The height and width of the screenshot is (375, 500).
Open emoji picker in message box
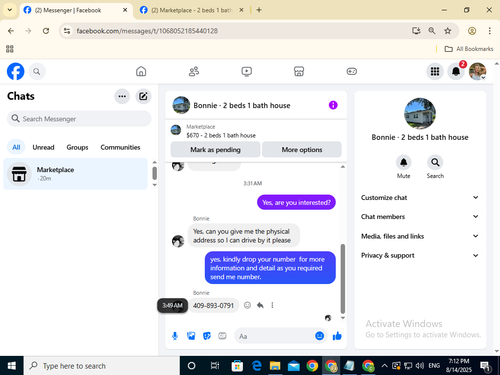319,336
